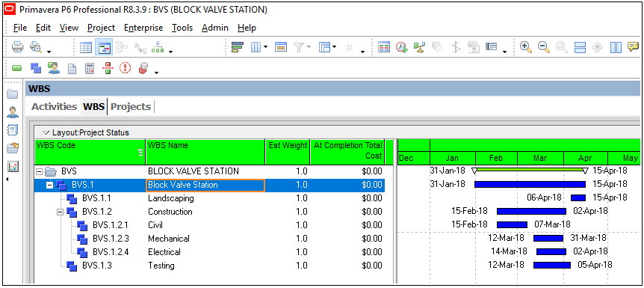Open toolbar options arrow after Print Preview
Viewport: 644px width, 288px height.
tap(49, 52)
